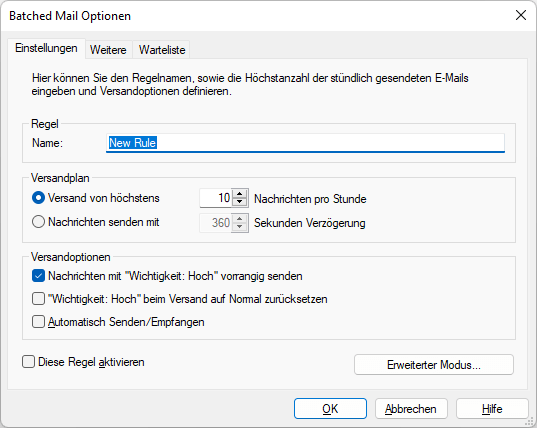Decrease the messages per hour spinner value
Screen dimensions: 537x428
pyautogui.click(x=240, y=202)
